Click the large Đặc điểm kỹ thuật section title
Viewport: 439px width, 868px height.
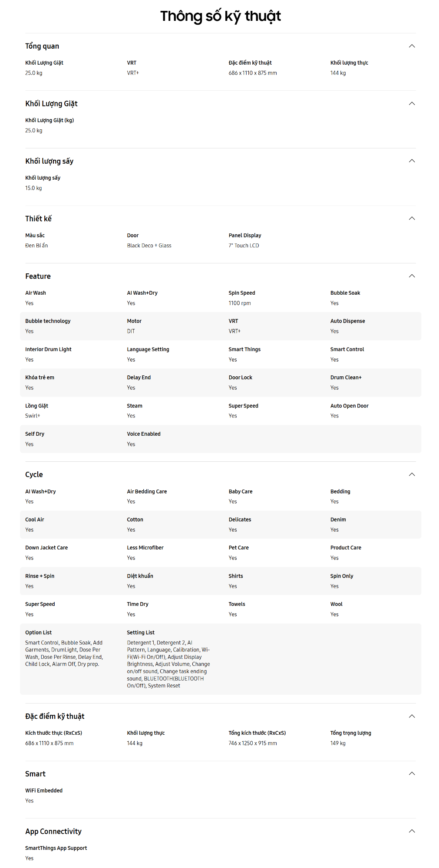point(55,716)
